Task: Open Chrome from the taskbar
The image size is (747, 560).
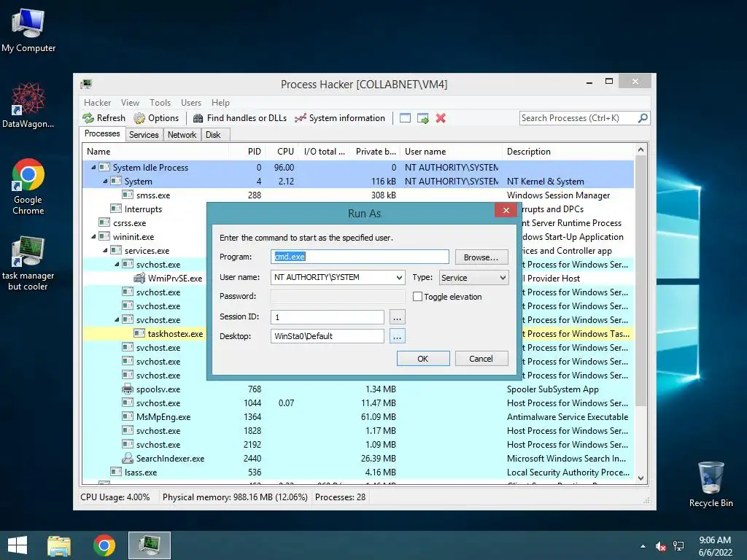Action: pos(104,545)
